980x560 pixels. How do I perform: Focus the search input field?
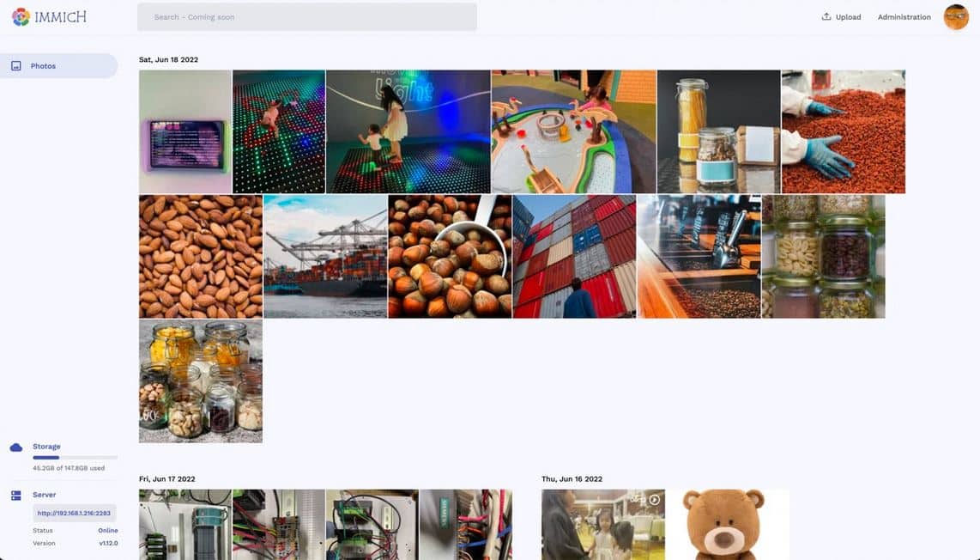[307, 17]
